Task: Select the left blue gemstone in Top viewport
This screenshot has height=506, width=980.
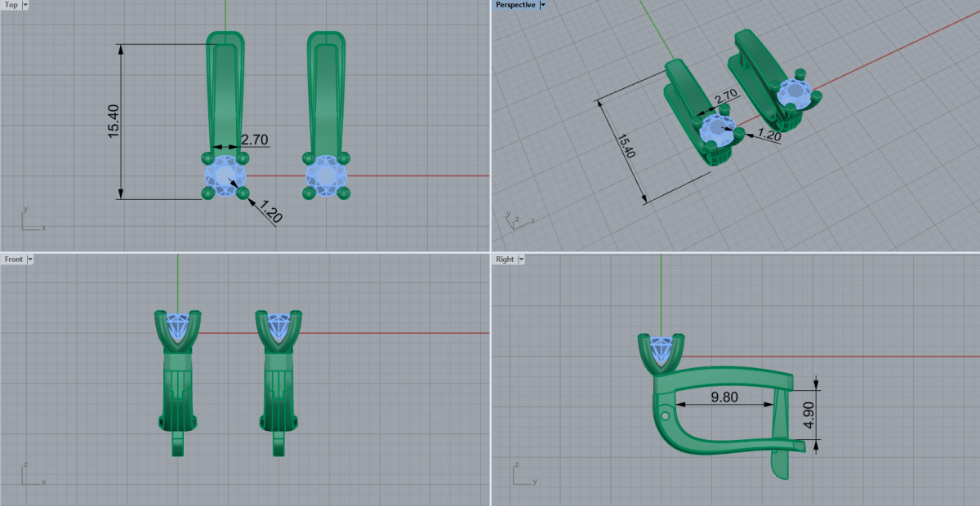Action: click(225, 175)
